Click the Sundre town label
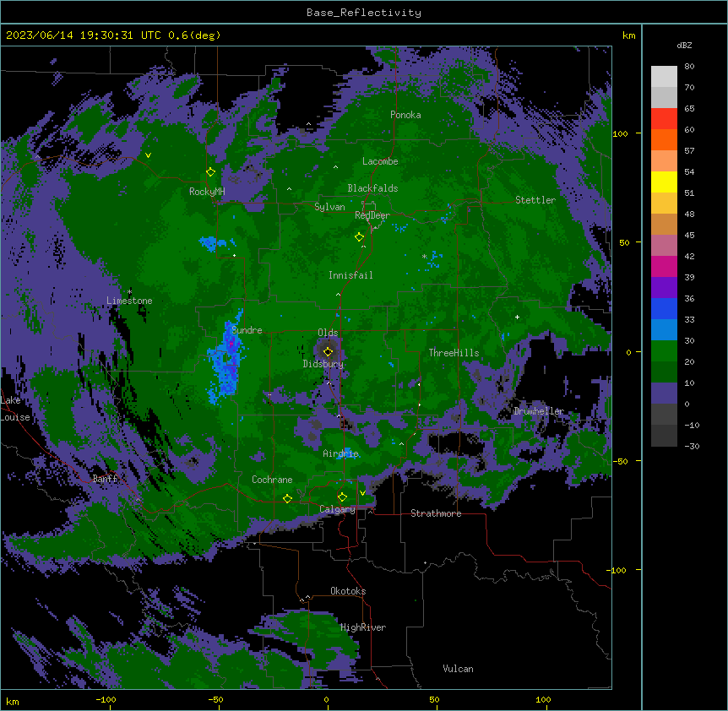728x711 pixels. click(x=247, y=330)
